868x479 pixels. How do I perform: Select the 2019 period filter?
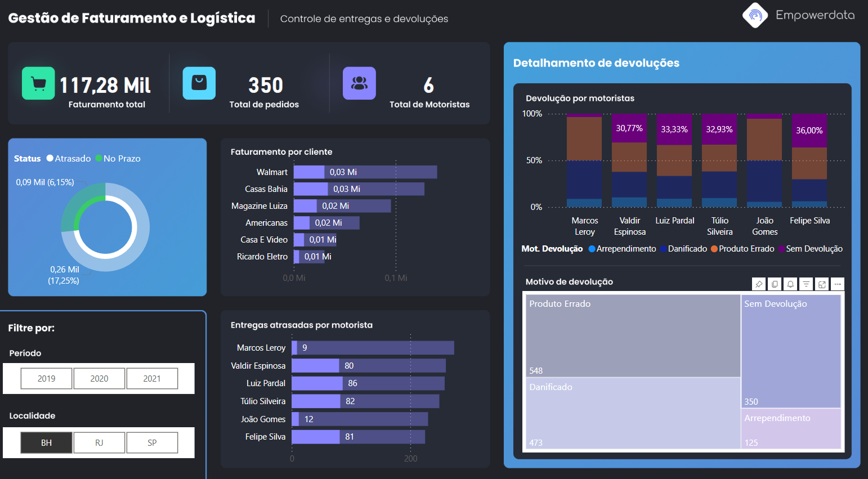click(47, 379)
